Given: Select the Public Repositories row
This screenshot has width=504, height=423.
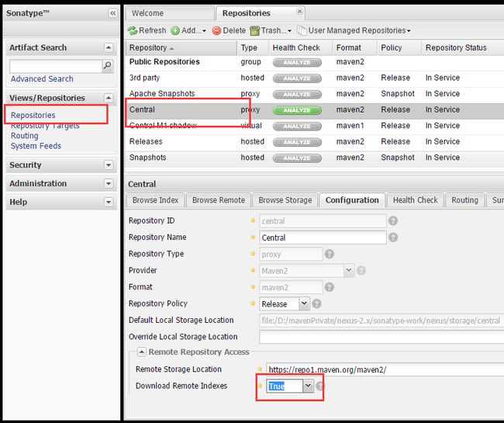Looking at the screenshot, I should click(x=314, y=62).
